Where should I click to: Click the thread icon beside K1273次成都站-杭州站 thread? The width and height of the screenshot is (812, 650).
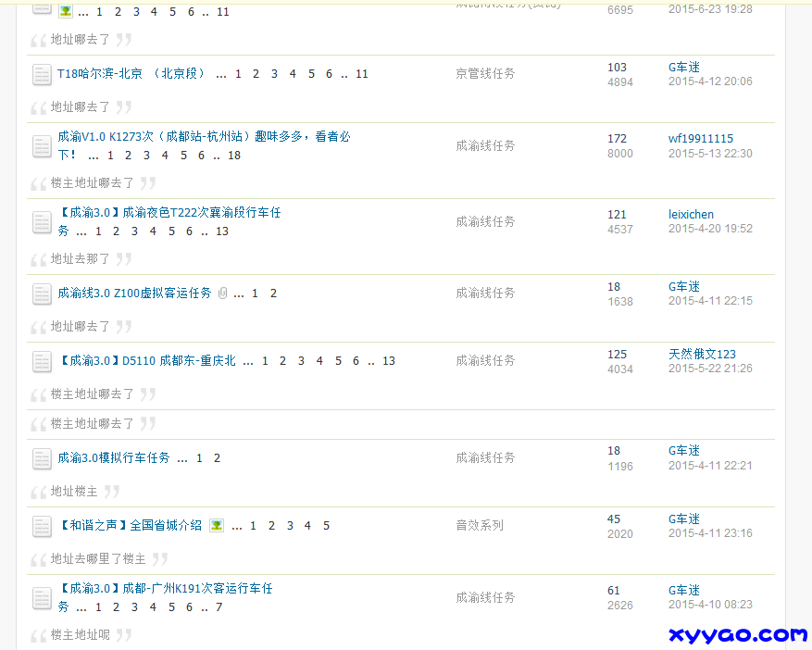click(x=41, y=146)
